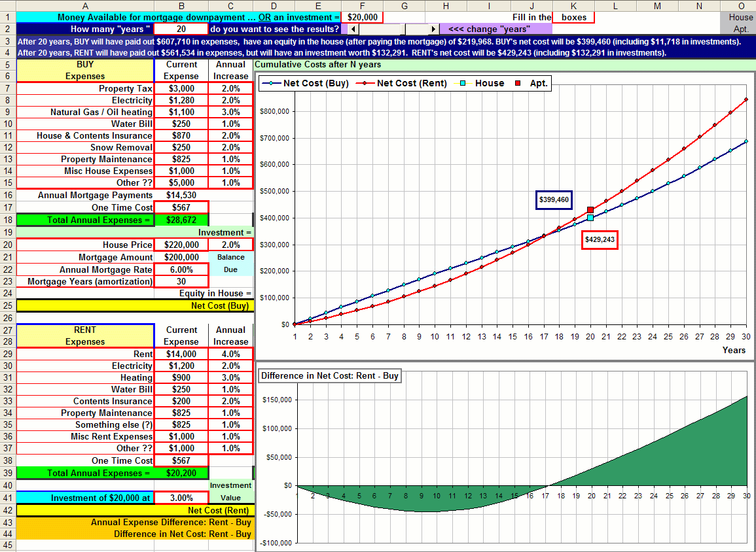This screenshot has height=552, width=756.
Task: Click the yellow Net Cost (Rent) row label
Action: click(x=135, y=511)
